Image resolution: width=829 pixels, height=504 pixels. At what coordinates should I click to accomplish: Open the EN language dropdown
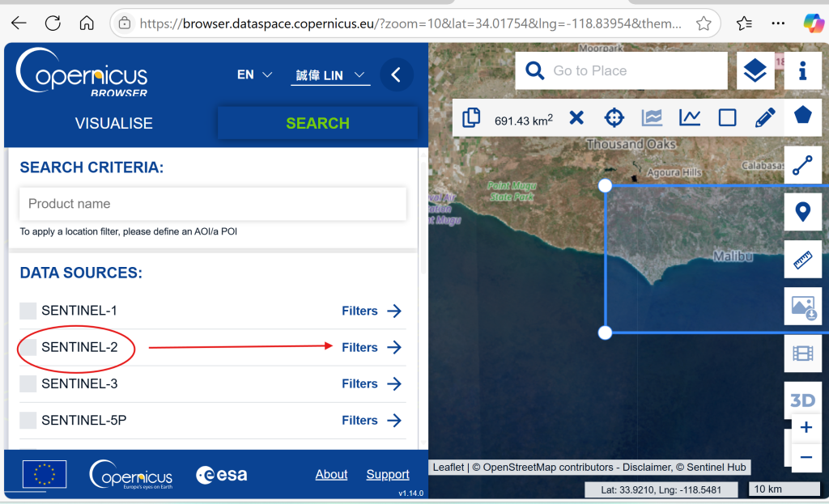(x=254, y=74)
